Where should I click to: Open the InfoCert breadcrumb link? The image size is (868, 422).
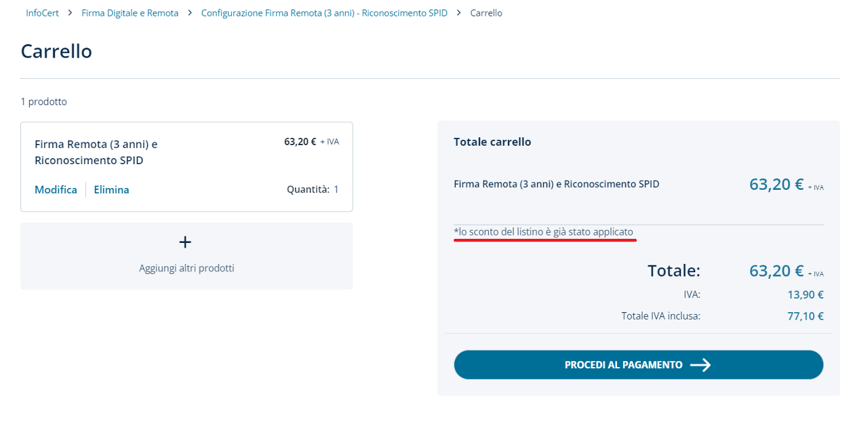[42, 13]
